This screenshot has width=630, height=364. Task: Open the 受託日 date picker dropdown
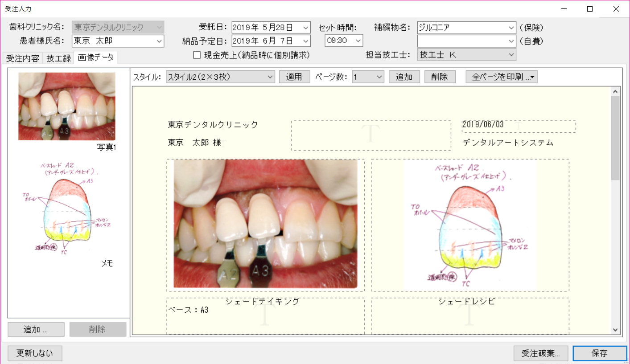305,27
